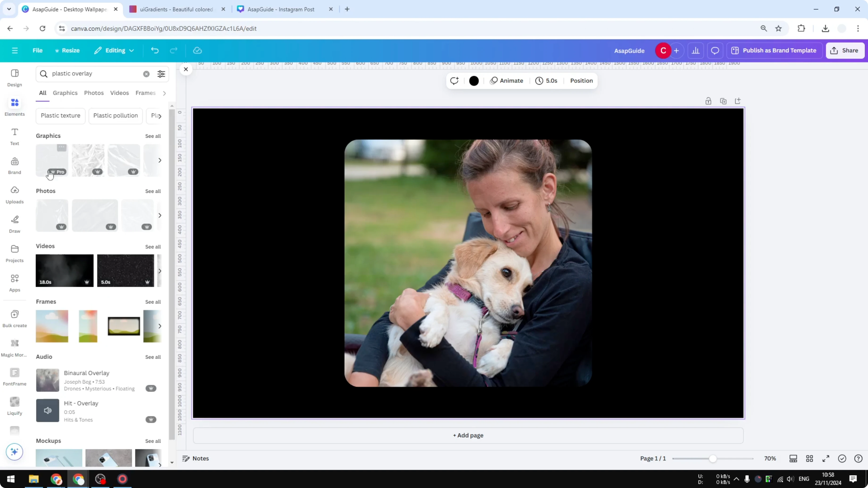The width and height of the screenshot is (868, 488).
Task: Play the Hit - Overlay audio preview
Action: click(x=47, y=410)
